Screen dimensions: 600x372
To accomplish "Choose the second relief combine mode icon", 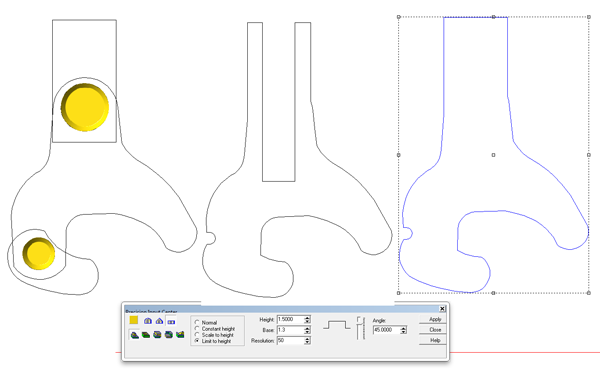I will pyautogui.click(x=146, y=335).
